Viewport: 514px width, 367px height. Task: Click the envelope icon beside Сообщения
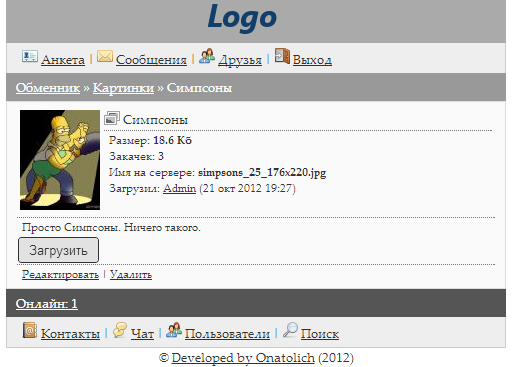105,56
